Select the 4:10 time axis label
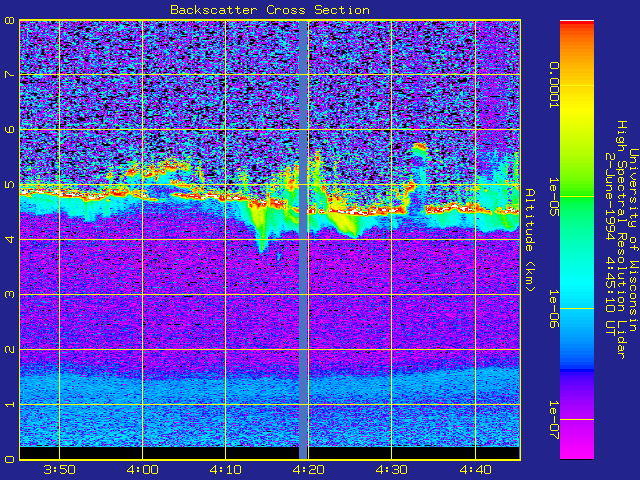640x480 pixels. [226, 470]
